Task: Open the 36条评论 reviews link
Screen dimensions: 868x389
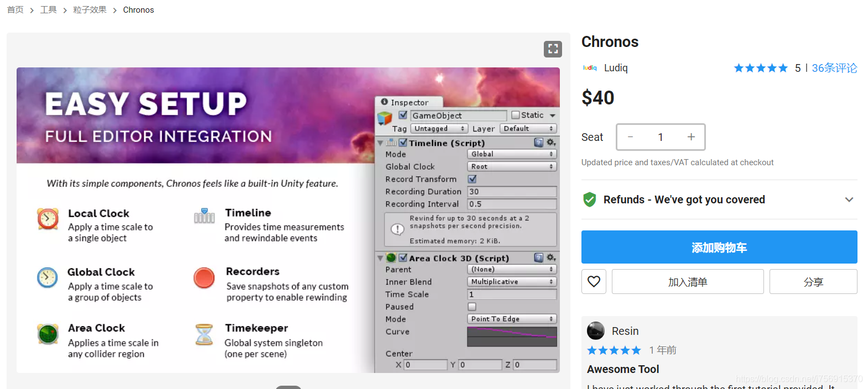Action: [834, 68]
